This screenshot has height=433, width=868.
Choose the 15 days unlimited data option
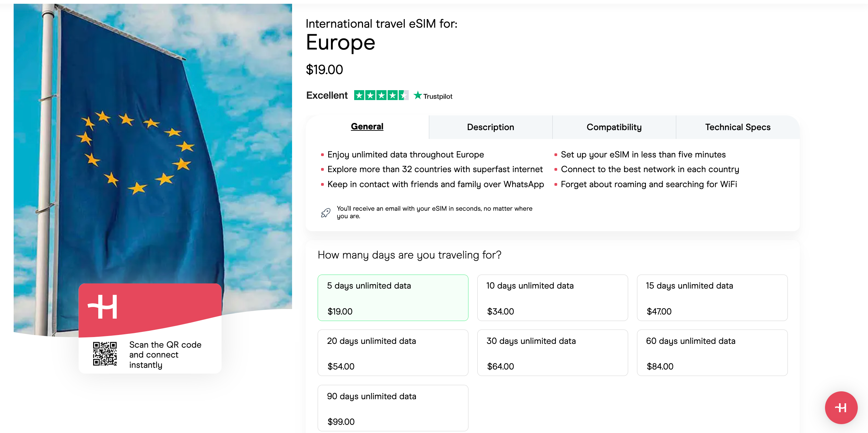point(712,297)
